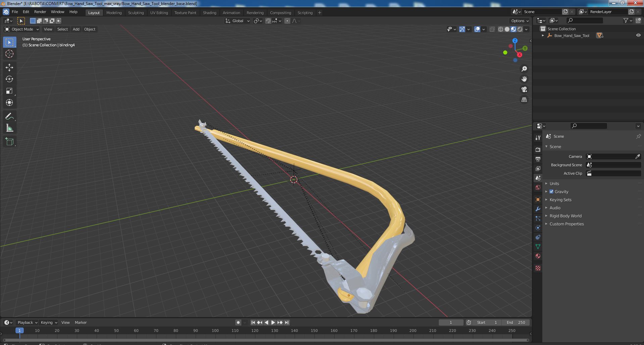Toggle viewport gizmos display

(462, 29)
